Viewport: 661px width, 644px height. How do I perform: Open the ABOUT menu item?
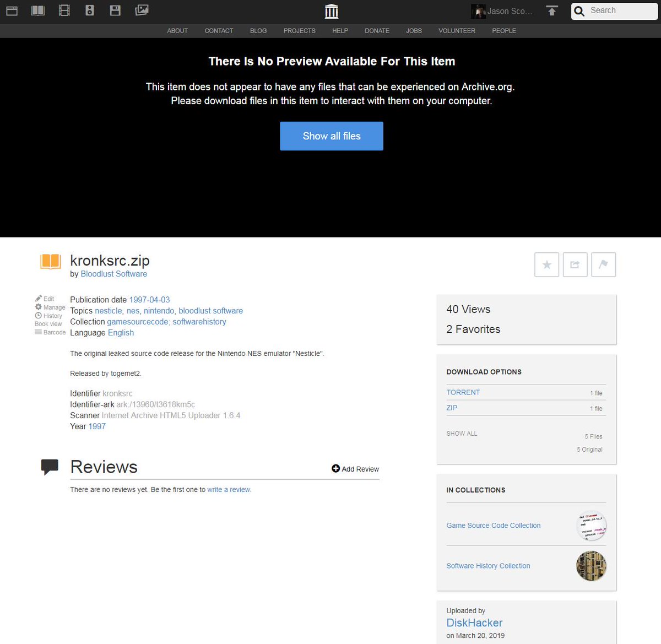[x=177, y=31]
